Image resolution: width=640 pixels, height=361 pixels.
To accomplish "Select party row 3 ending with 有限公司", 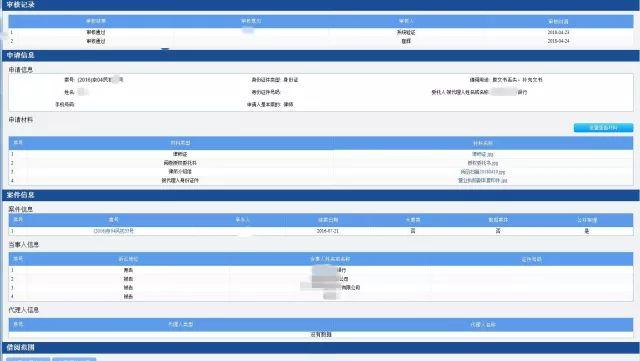I will (x=321, y=287).
